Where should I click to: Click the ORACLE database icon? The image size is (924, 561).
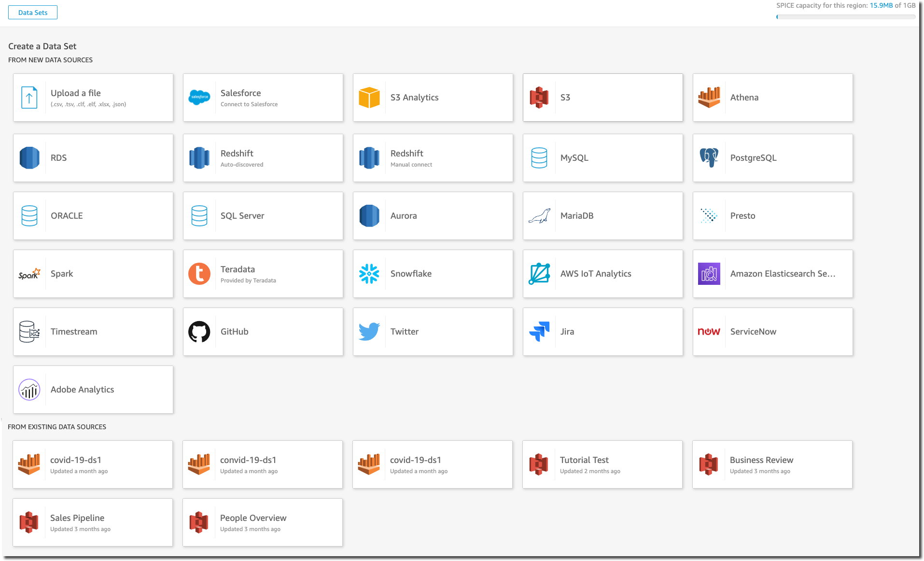29,216
